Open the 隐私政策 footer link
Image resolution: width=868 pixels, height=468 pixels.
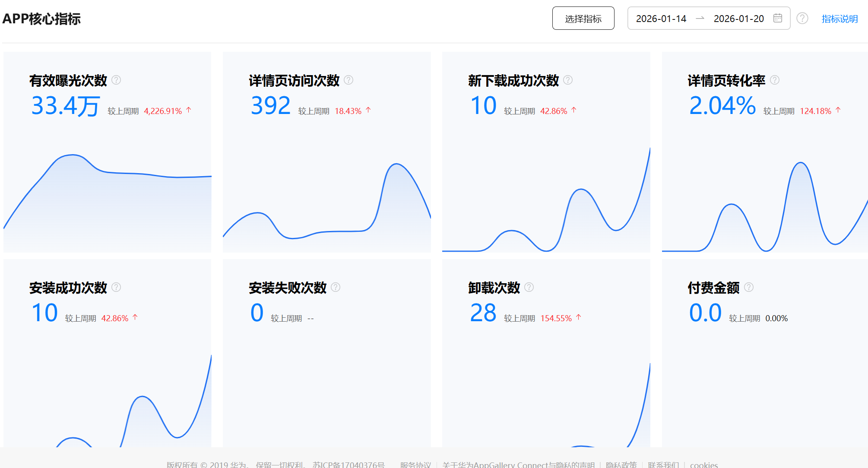[x=621, y=464]
